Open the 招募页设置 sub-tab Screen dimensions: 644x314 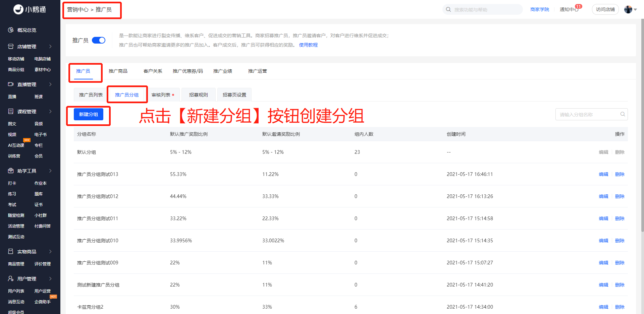pos(234,95)
